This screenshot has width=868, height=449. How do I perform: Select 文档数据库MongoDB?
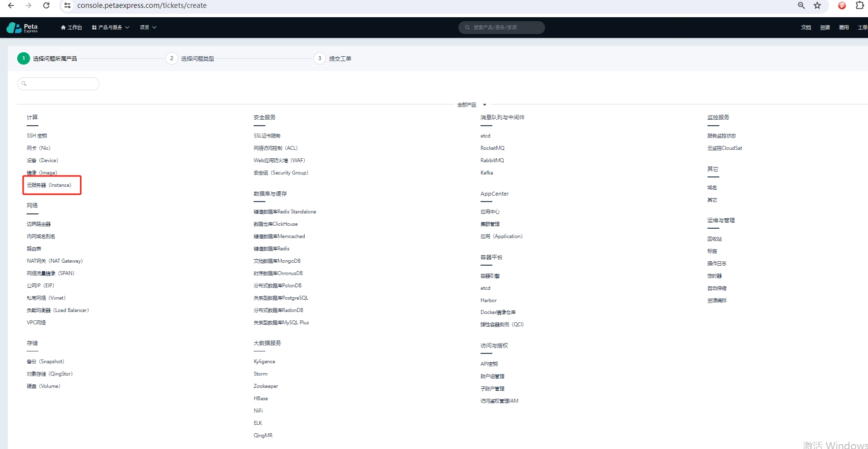point(277,261)
